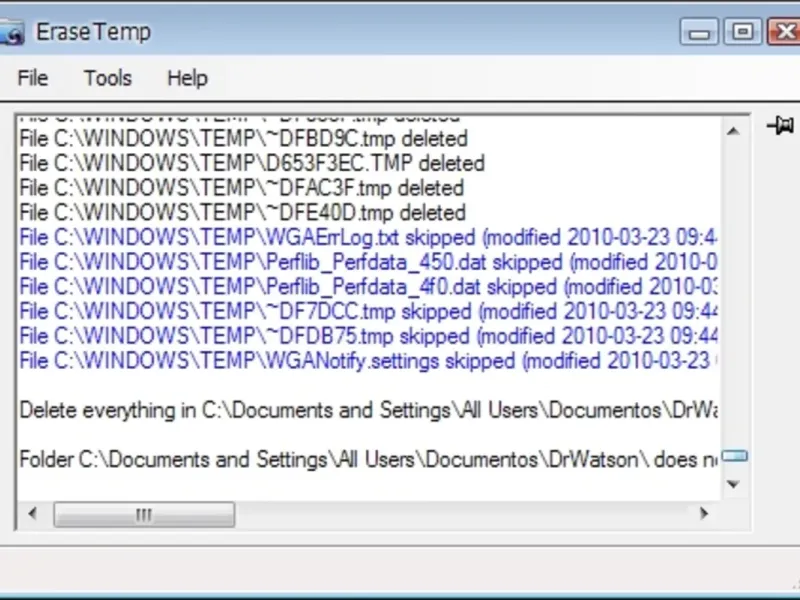This screenshot has height=600, width=800.
Task: Select the Perflib_Perfdata_4f0.dat skipped line
Action: click(368, 287)
